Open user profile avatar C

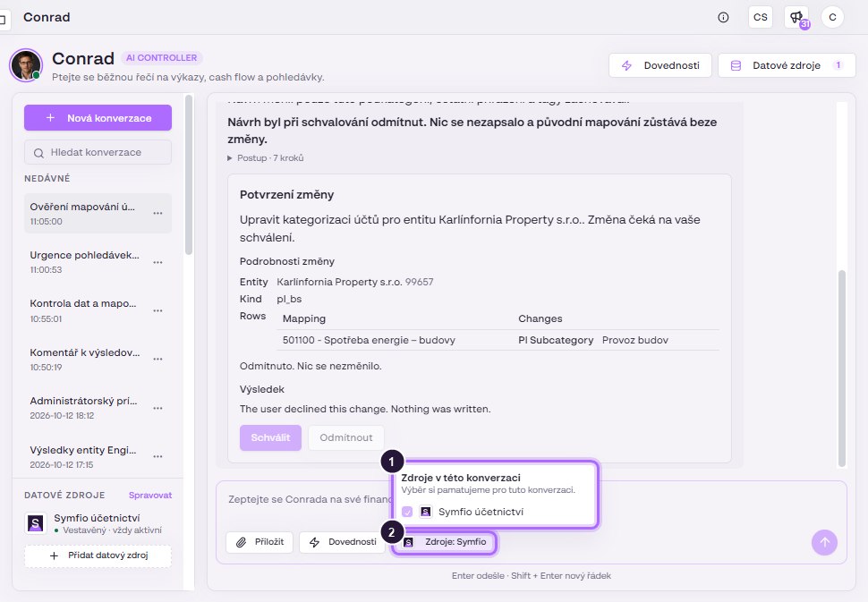pos(832,17)
